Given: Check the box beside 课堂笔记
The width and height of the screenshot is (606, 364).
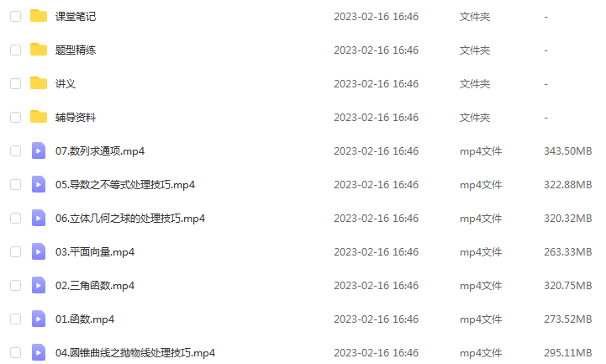Looking at the screenshot, I should pos(15,16).
